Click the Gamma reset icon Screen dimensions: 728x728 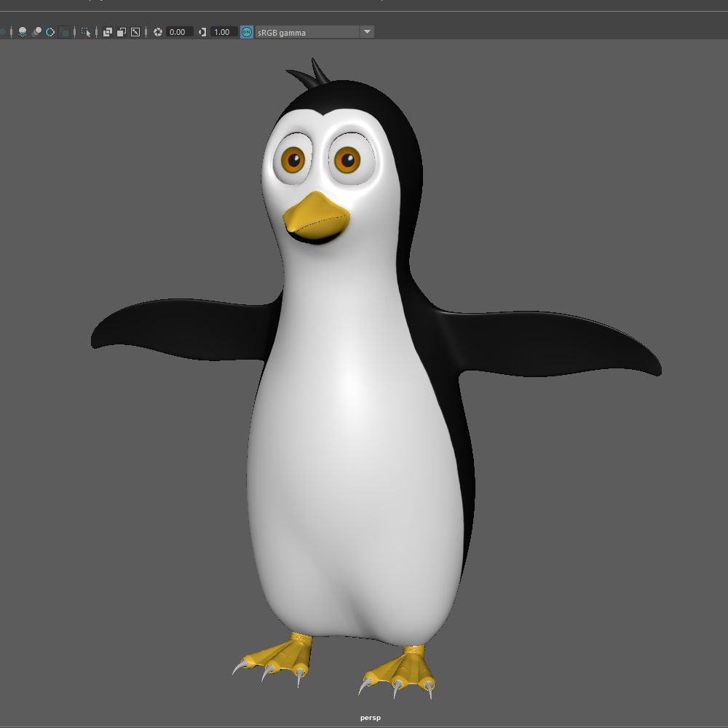[202, 32]
